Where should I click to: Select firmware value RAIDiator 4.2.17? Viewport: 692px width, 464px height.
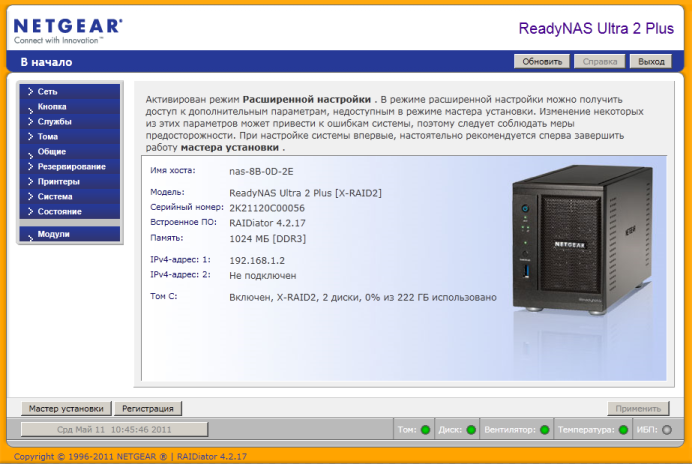click(x=267, y=223)
